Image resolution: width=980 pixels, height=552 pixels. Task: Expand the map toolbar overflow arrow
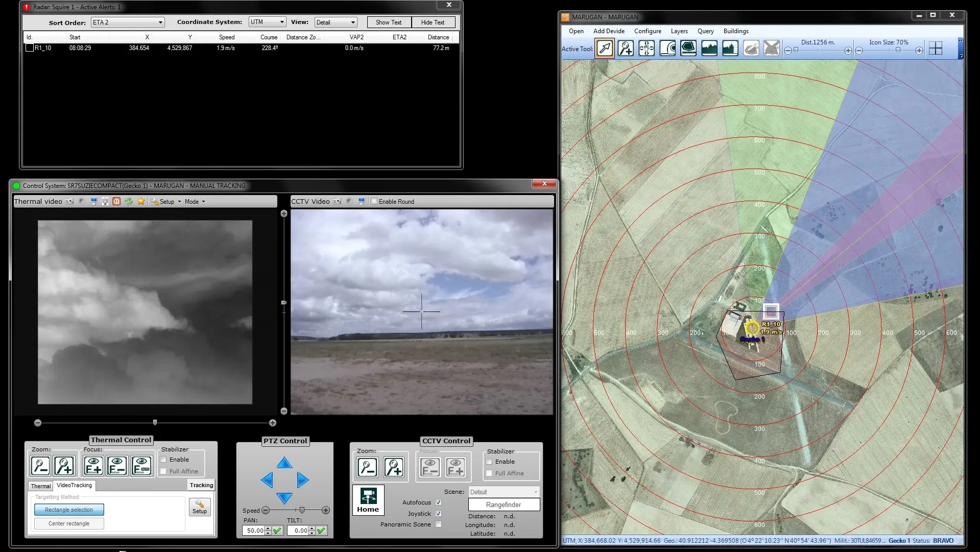(x=961, y=56)
